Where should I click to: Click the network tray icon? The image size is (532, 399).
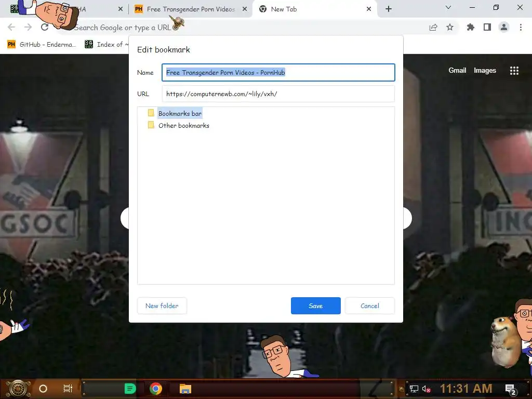[414, 389]
